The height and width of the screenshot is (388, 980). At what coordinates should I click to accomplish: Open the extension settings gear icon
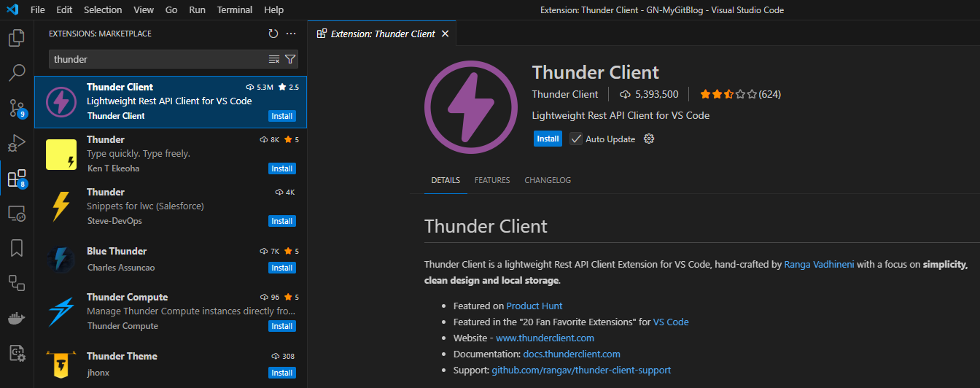tap(649, 139)
